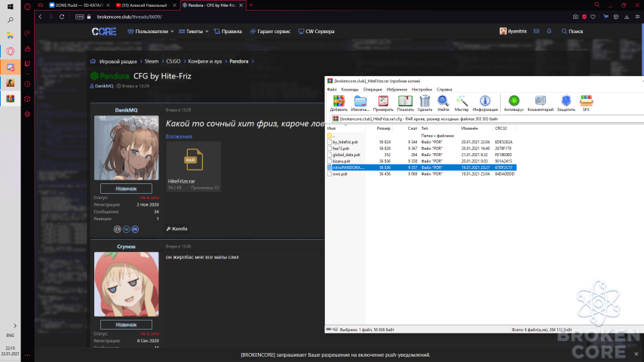644x362 pixels.
Task: Open the forum notifications bell icon
Action: pos(549,31)
